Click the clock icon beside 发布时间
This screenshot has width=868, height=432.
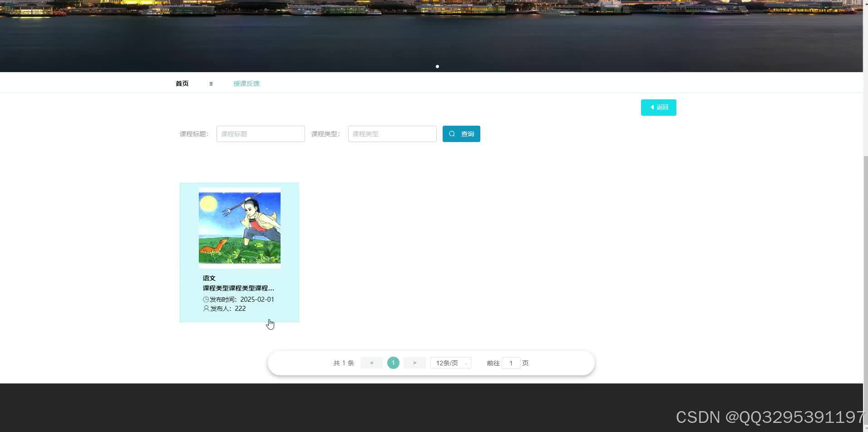pos(205,299)
